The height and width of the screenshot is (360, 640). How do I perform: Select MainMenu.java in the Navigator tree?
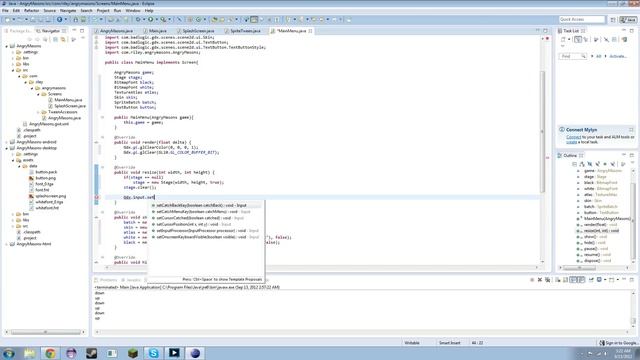(x=68, y=100)
